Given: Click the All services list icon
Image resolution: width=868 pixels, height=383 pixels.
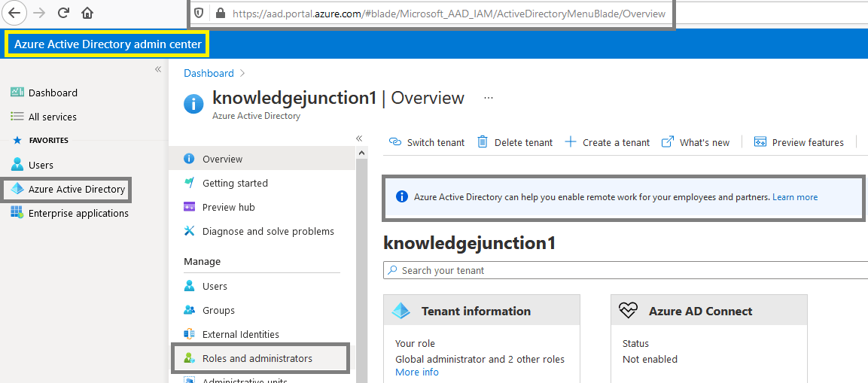Looking at the screenshot, I should (17, 117).
